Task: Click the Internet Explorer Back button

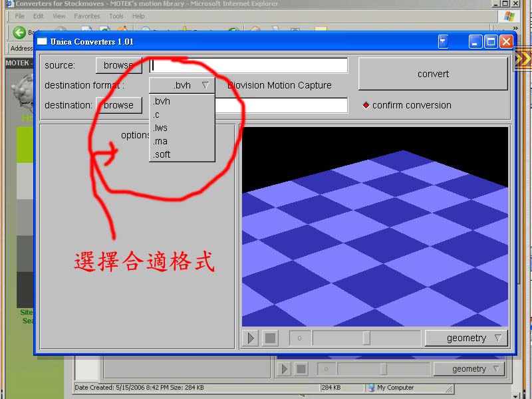Action: tap(19, 32)
